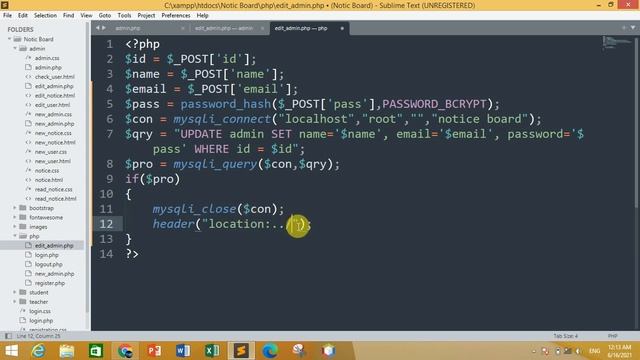The image size is (640, 360).
Task: Open PowerPoint from the taskbar
Action: pyautogui.click(x=154, y=351)
